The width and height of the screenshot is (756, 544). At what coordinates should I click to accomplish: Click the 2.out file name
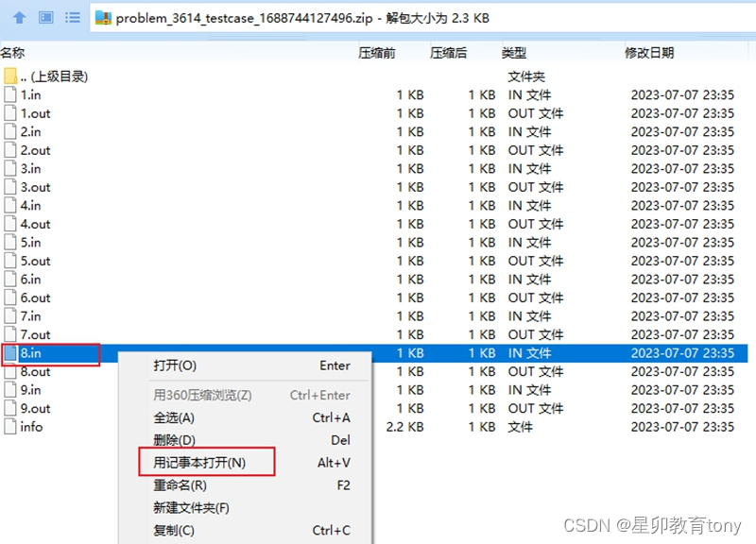point(35,150)
